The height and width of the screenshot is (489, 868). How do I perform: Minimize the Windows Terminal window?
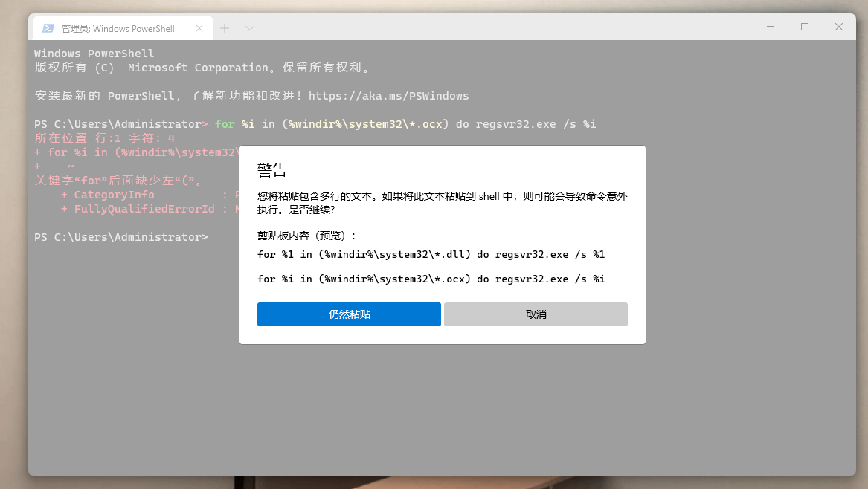(x=770, y=27)
